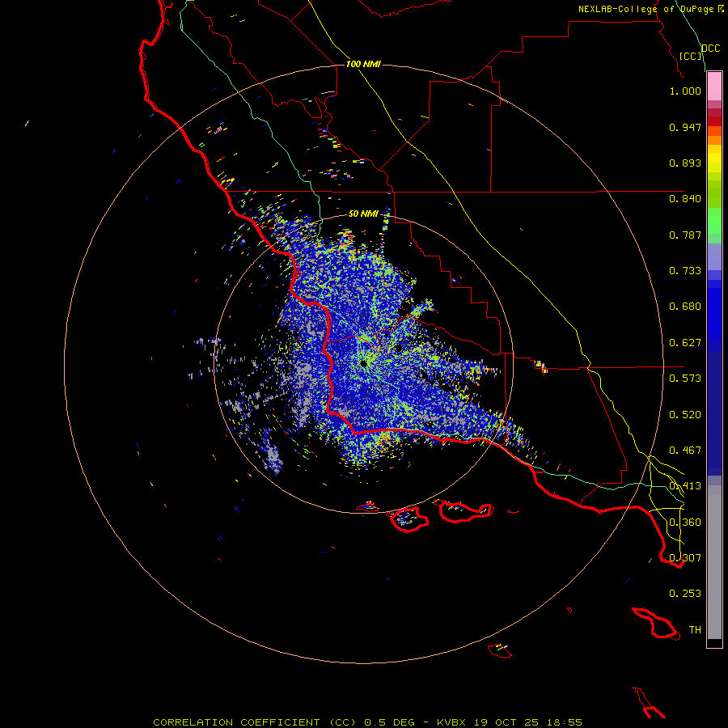Click the Correlation Coefficient KVBX caption text

pyautogui.click(x=367, y=722)
